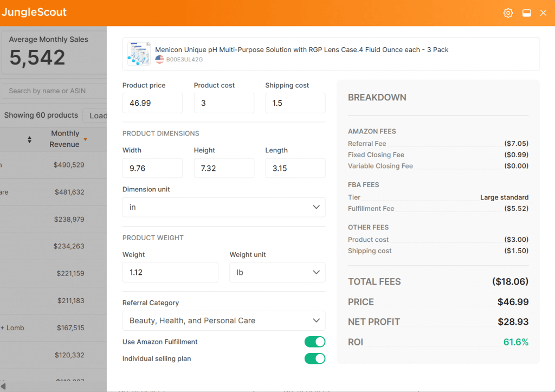Click the Load button beside product count
This screenshot has width=555, height=392.
click(95, 115)
